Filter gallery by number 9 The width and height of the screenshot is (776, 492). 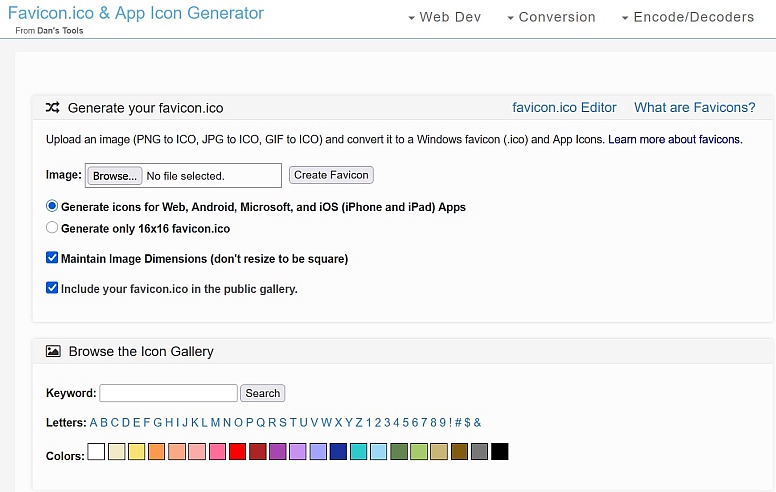(x=443, y=423)
